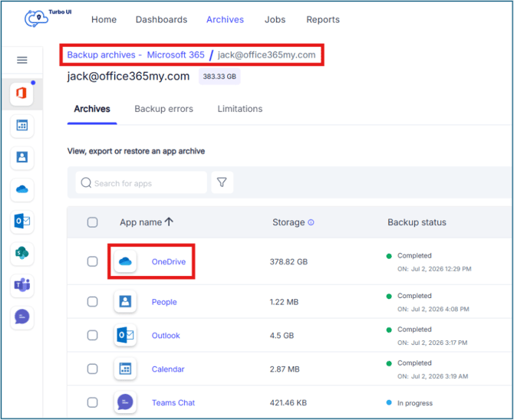Open Jobs in top navigation

click(x=275, y=20)
